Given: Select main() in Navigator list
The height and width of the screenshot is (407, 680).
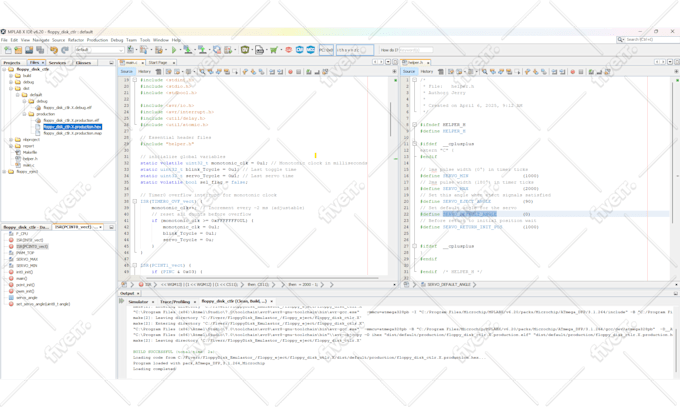Looking at the screenshot, I should 21,279.
